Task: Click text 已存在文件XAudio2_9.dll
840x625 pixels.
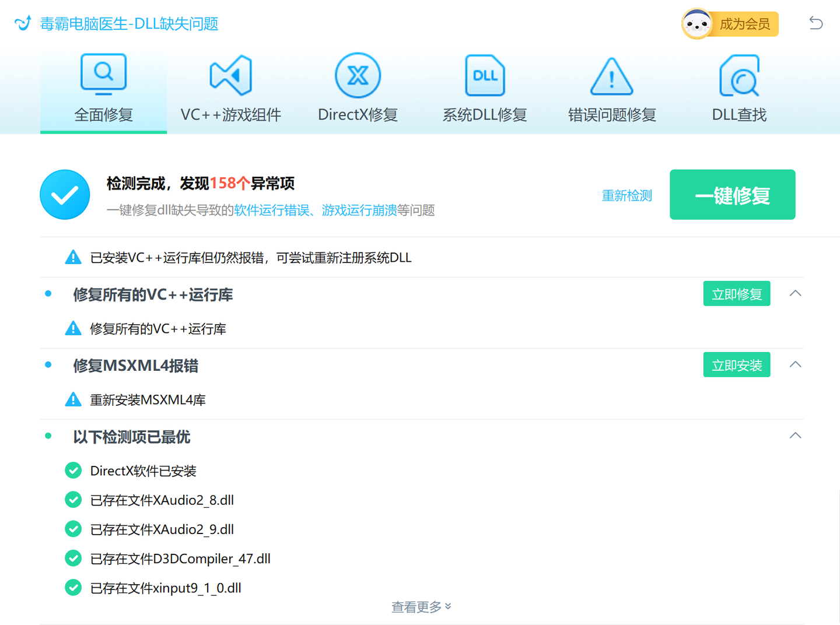Action: (162, 529)
